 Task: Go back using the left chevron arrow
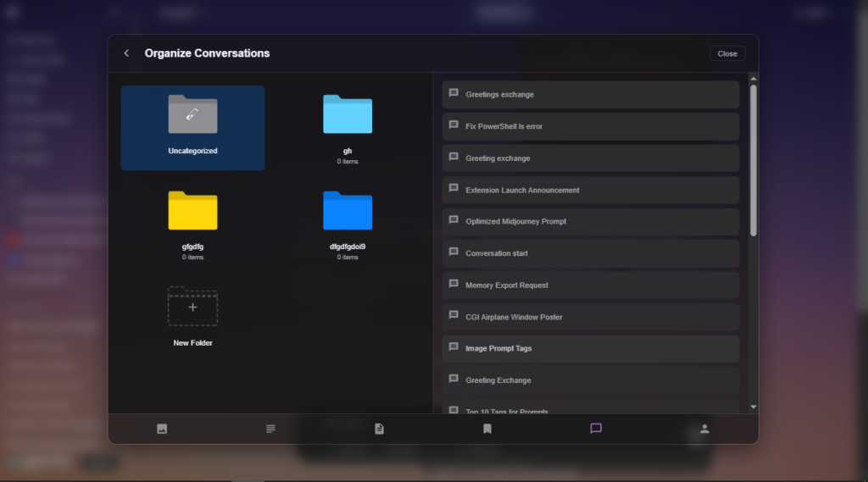(x=127, y=53)
